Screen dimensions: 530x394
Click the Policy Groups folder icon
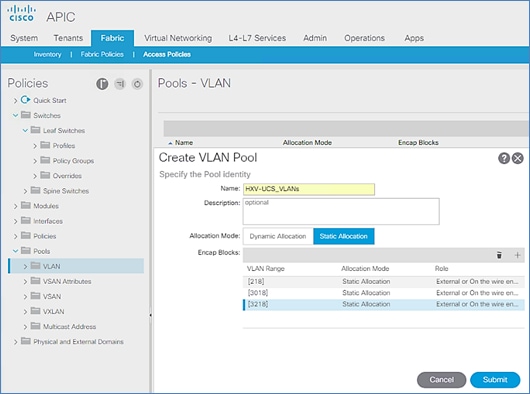(x=45, y=160)
